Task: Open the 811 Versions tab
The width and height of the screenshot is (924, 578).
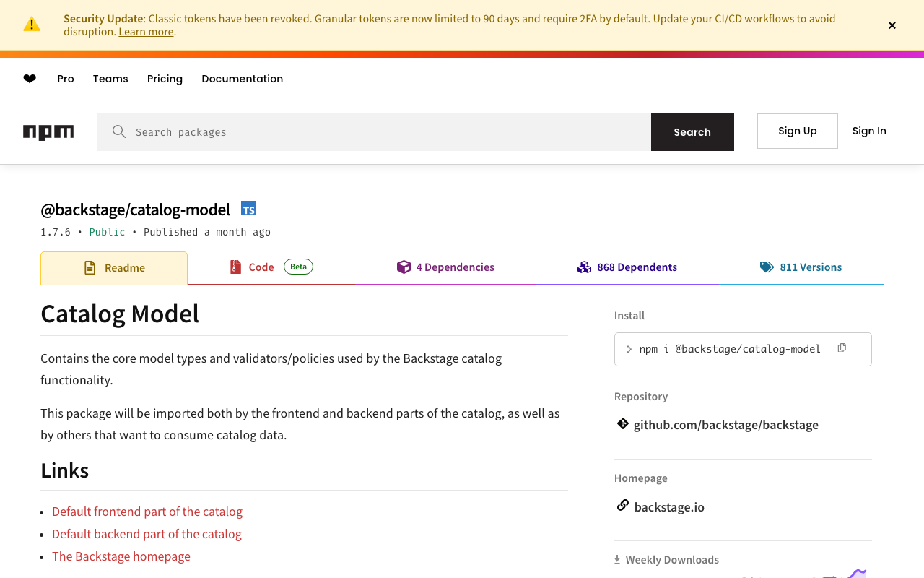Action: point(810,267)
